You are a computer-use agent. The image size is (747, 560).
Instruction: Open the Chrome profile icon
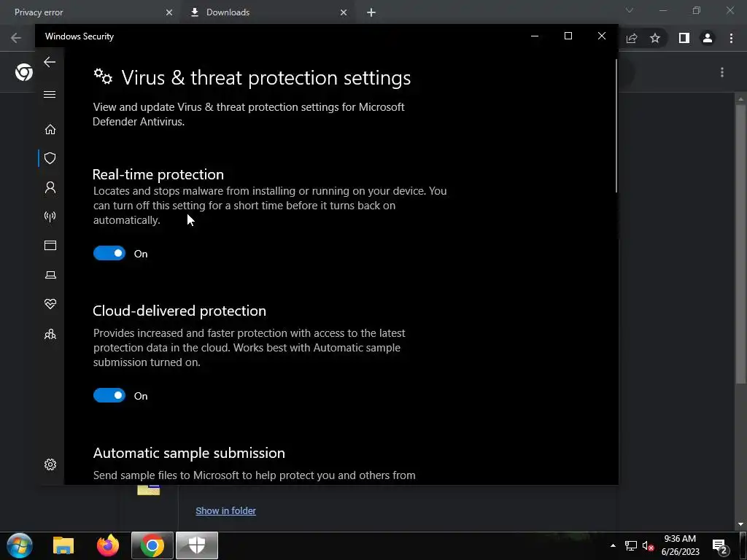708,38
